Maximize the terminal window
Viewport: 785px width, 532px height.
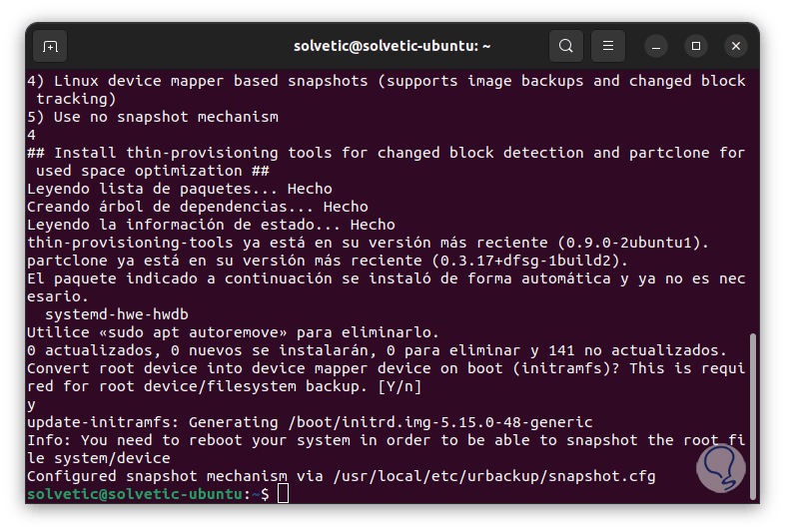(x=696, y=46)
